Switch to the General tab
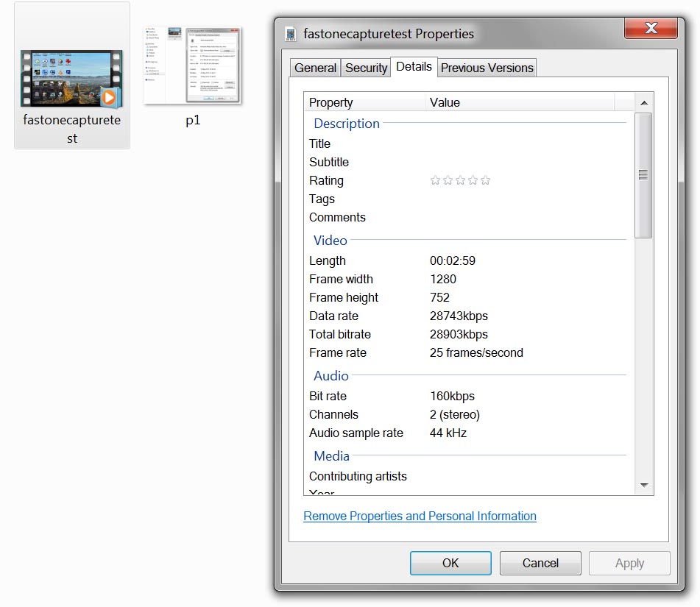 315,68
